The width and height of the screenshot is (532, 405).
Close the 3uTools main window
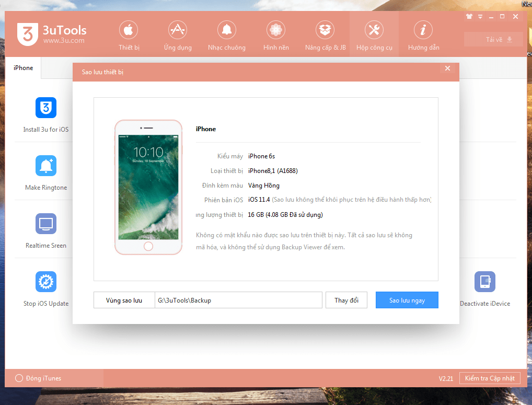[515, 16]
